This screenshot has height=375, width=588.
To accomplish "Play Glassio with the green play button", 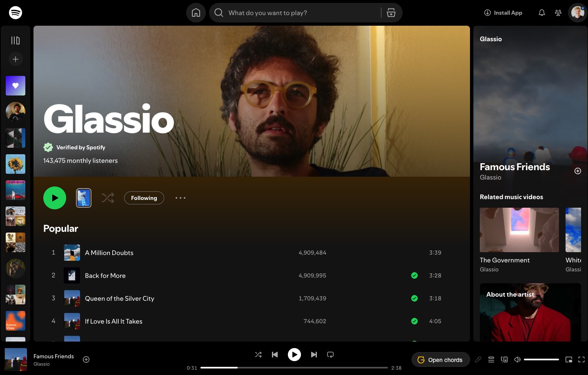I will (55, 198).
